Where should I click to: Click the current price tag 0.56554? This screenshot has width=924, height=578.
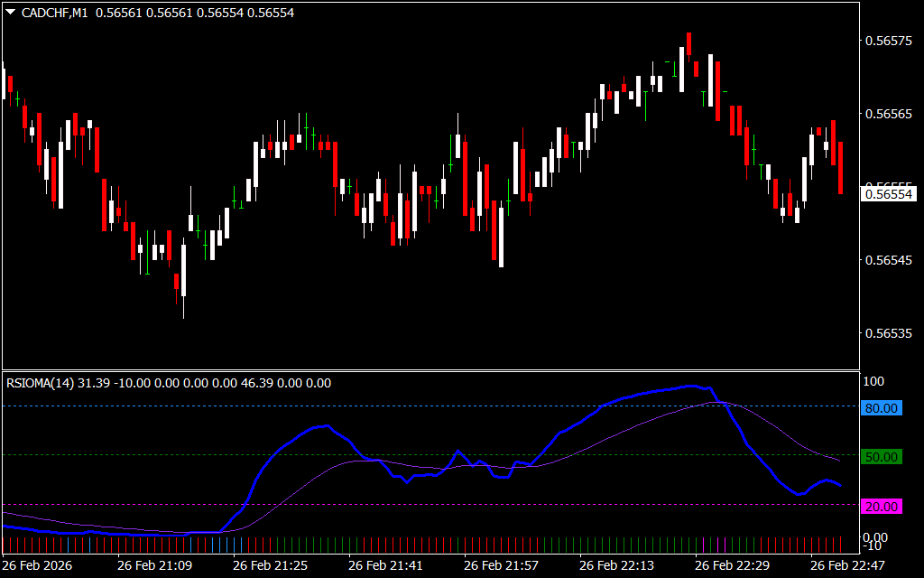(x=888, y=194)
